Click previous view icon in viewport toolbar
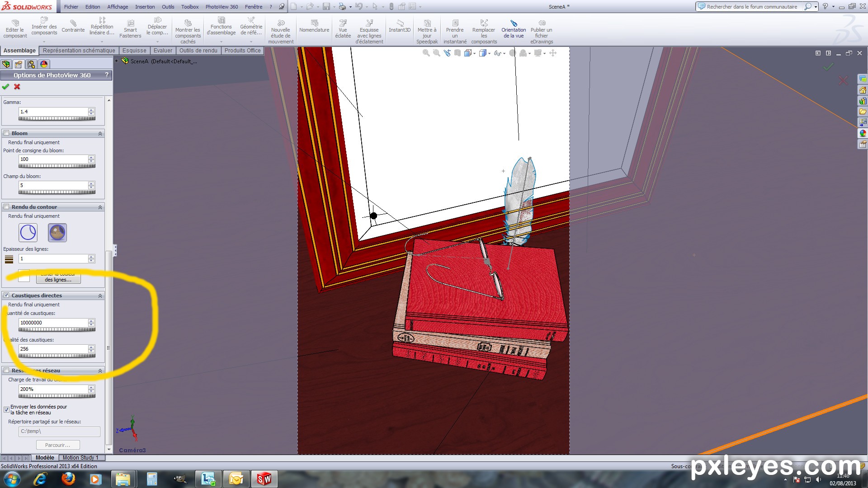868x488 pixels. click(447, 53)
